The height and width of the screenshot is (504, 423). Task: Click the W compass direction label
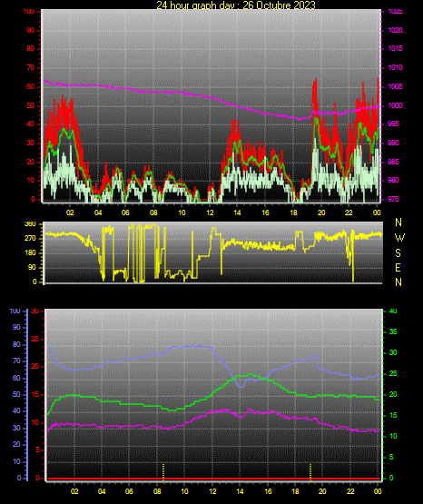[x=399, y=238]
